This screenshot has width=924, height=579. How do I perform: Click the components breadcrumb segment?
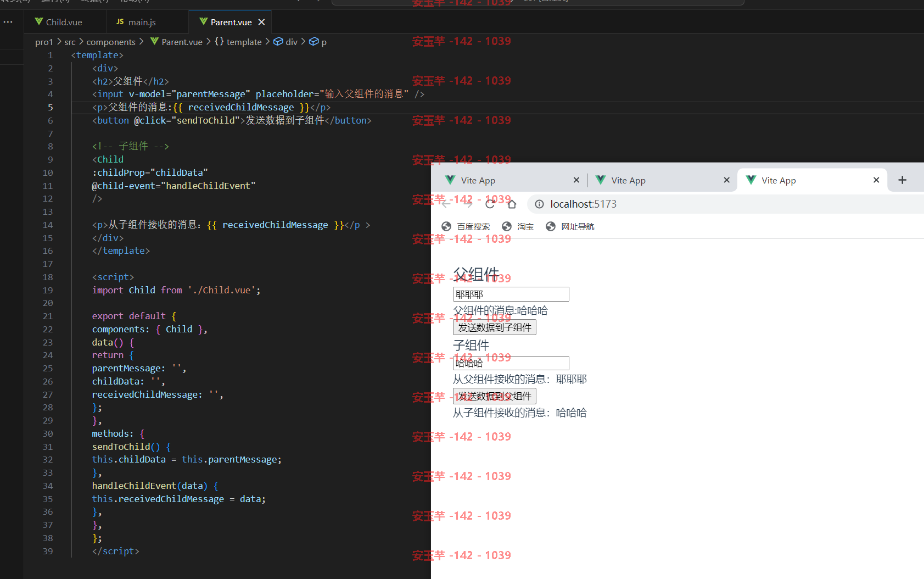click(111, 42)
